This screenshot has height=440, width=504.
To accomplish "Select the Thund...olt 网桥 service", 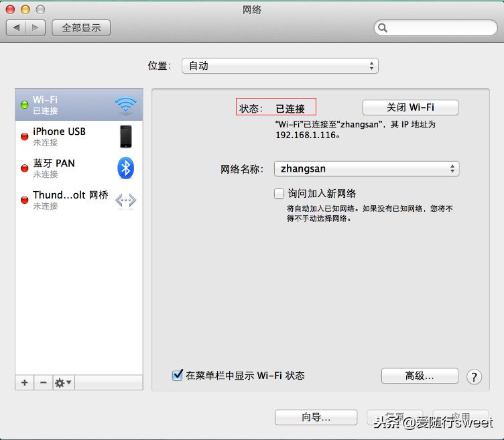I will [x=79, y=200].
